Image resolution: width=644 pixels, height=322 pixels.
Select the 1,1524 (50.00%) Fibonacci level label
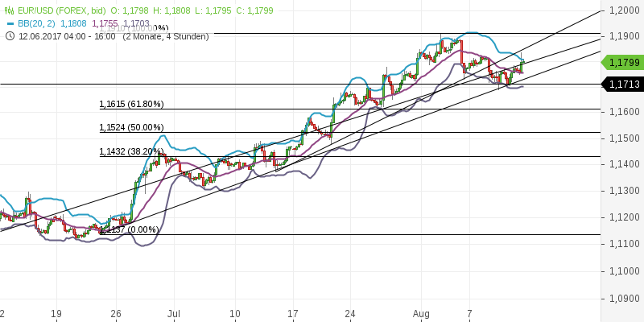pyautogui.click(x=131, y=128)
